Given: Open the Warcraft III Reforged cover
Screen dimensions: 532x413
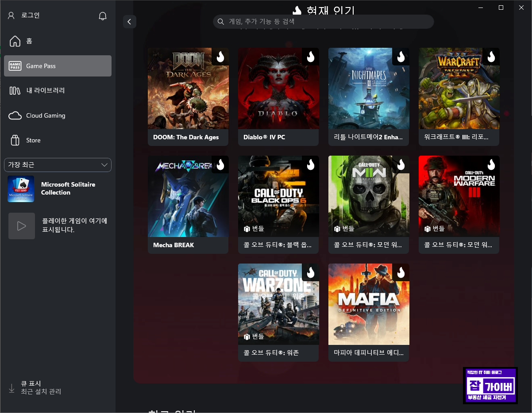Looking at the screenshot, I should [459, 88].
